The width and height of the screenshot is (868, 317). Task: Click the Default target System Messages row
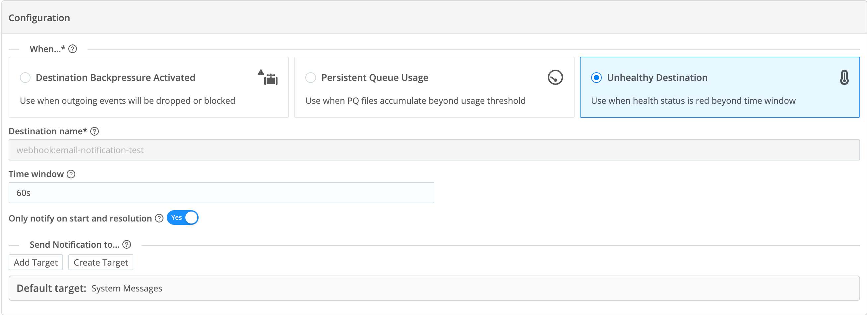tap(434, 288)
